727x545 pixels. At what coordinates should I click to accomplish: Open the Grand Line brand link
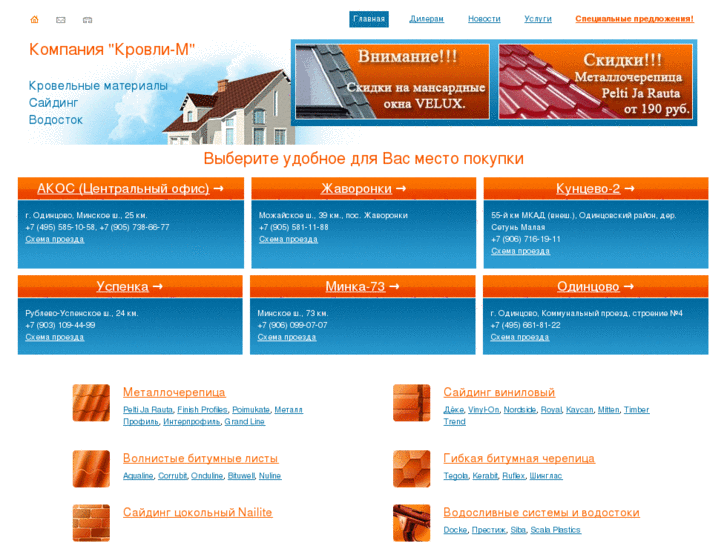[245, 422]
